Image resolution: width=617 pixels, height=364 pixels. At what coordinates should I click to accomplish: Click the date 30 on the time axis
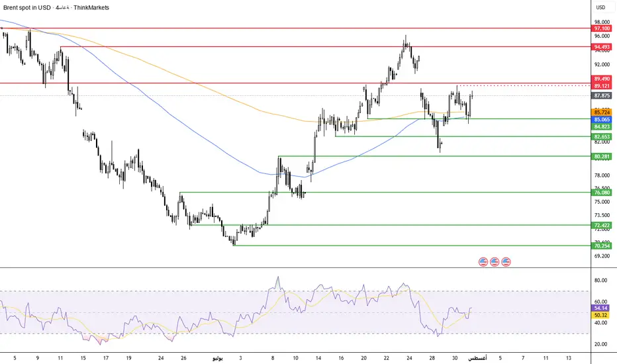pos(455,358)
